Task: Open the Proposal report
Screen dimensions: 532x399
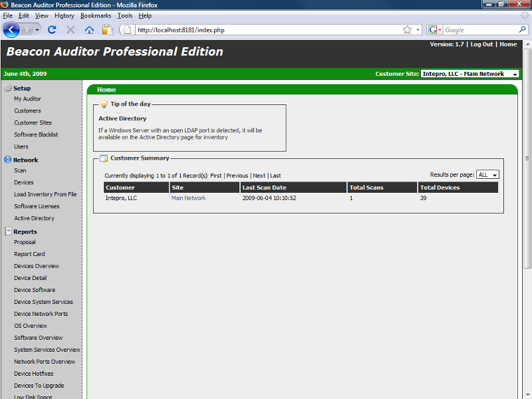Action: click(x=25, y=242)
